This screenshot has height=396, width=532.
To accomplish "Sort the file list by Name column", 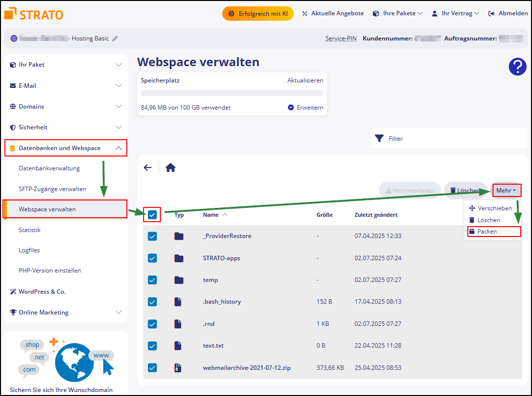I will pos(211,215).
